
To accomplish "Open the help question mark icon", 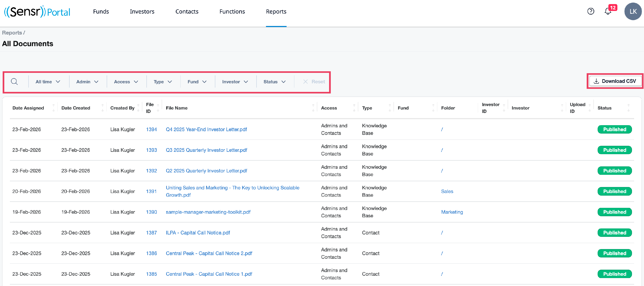I will 591,11.
